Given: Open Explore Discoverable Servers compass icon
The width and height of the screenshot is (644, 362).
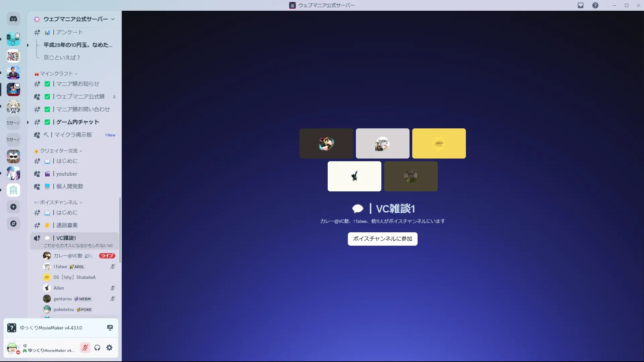Looking at the screenshot, I should (13, 224).
